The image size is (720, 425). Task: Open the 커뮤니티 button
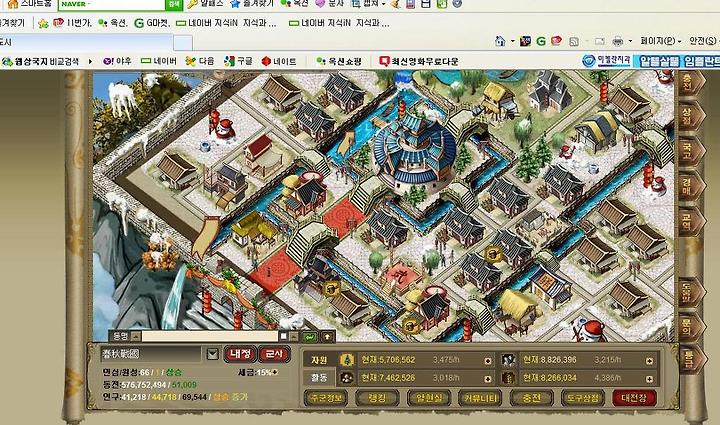[x=480, y=398]
